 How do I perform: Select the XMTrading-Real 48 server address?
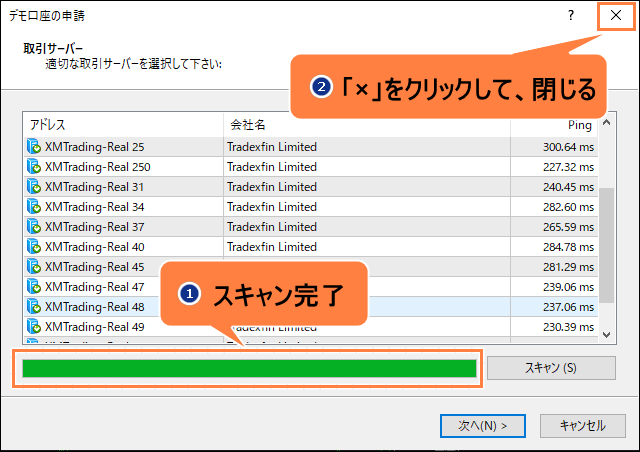point(95,307)
